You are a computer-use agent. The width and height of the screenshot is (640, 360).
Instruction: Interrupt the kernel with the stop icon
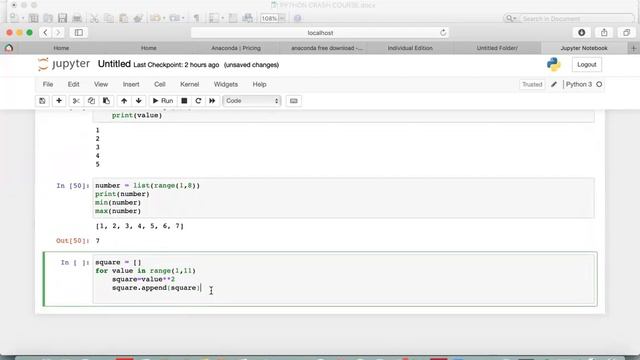click(184, 101)
